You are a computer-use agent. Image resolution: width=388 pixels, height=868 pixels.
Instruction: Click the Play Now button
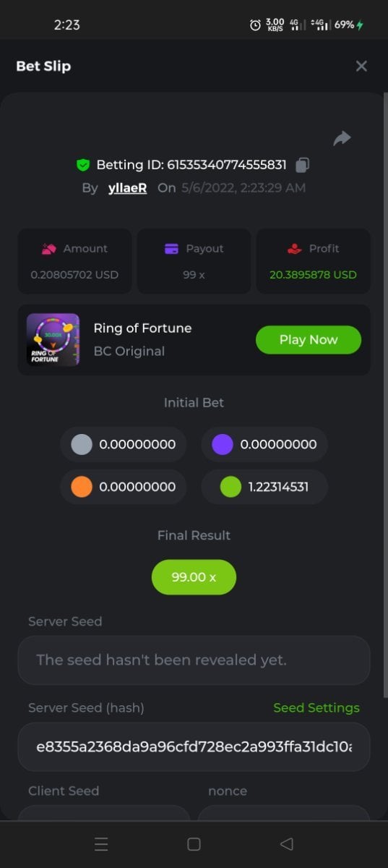[309, 340]
